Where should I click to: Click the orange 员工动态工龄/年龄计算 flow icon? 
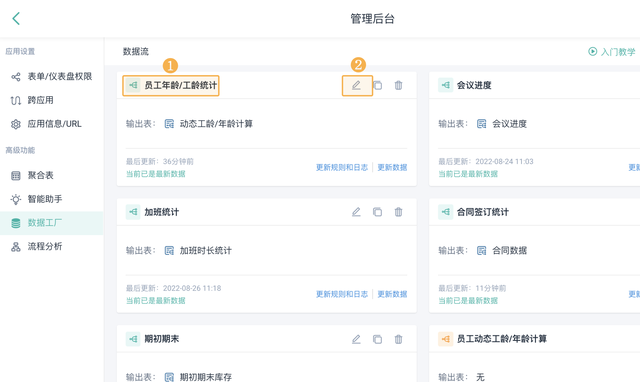point(445,339)
